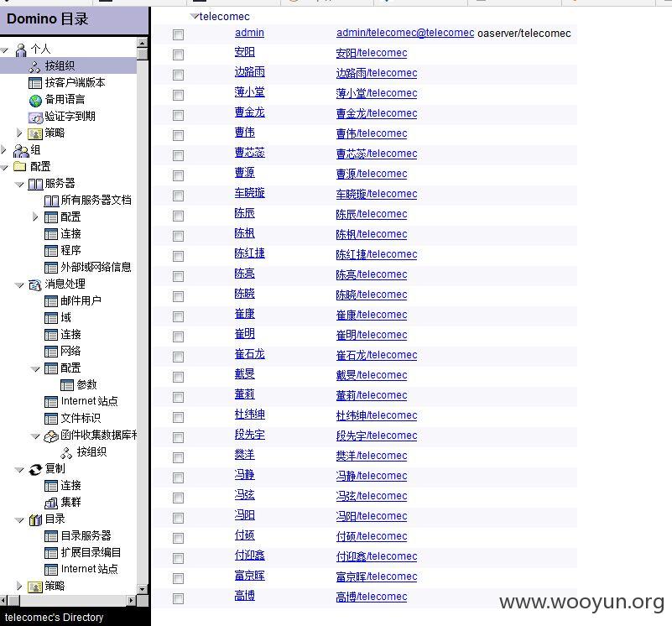
Task: Open 连接 view under 消息处理
Action: click(70, 335)
